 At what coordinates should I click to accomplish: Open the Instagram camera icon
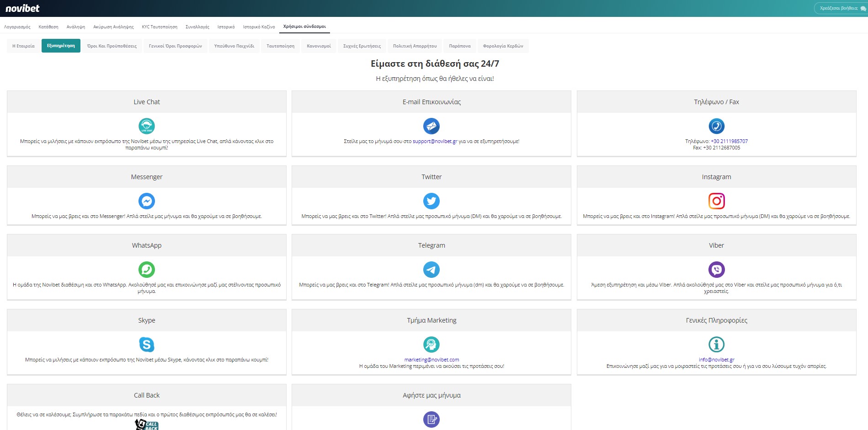(716, 201)
